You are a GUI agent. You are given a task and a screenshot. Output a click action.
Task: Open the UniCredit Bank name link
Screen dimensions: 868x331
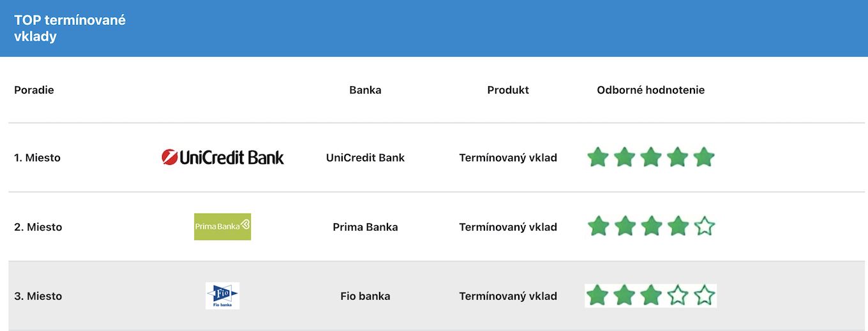click(365, 158)
